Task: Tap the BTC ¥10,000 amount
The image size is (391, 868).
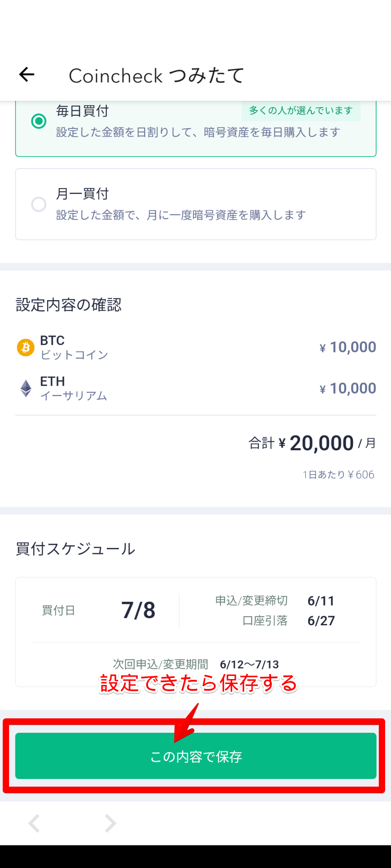Action: (348, 347)
